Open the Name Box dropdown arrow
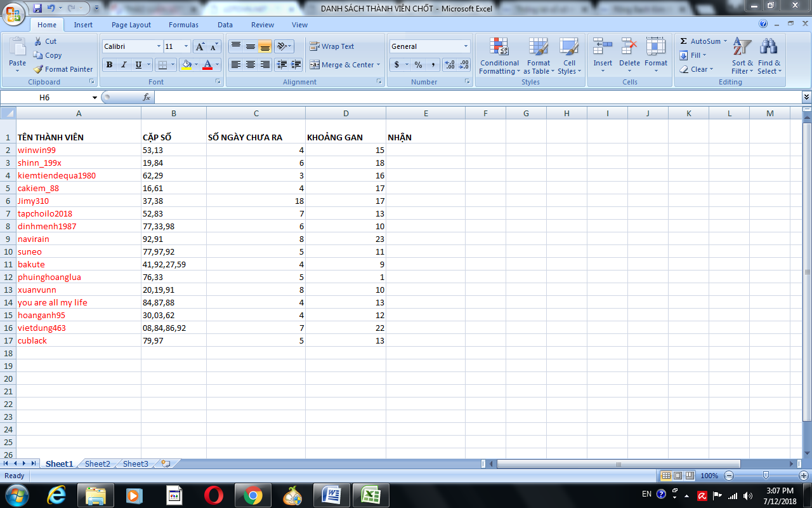 point(95,98)
